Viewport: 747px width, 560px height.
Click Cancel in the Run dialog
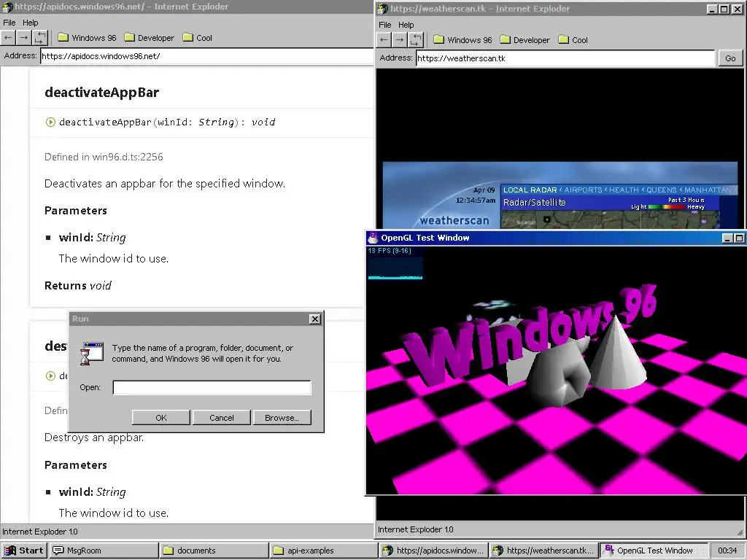pos(222,418)
